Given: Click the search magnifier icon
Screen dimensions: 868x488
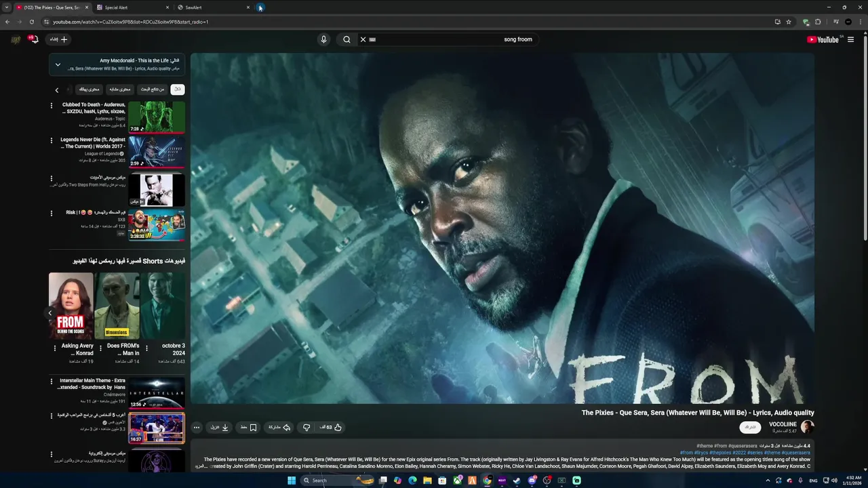Looking at the screenshot, I should (347, 39).
